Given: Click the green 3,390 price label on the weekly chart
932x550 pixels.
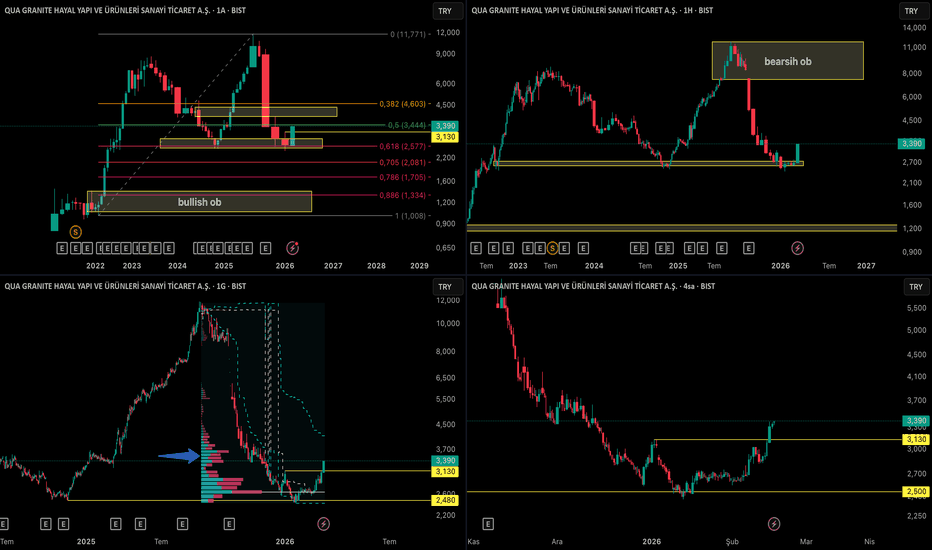Looking at the screenshot, I should coord(911,143).
